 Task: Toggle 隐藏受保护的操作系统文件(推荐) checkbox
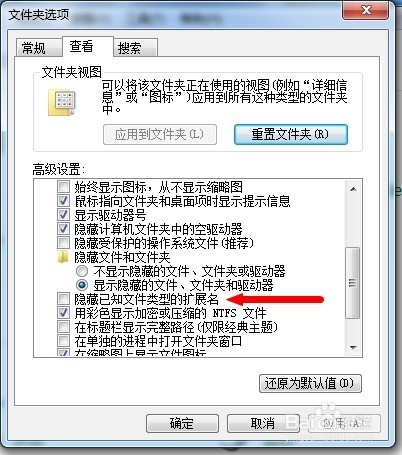[63, 243]
